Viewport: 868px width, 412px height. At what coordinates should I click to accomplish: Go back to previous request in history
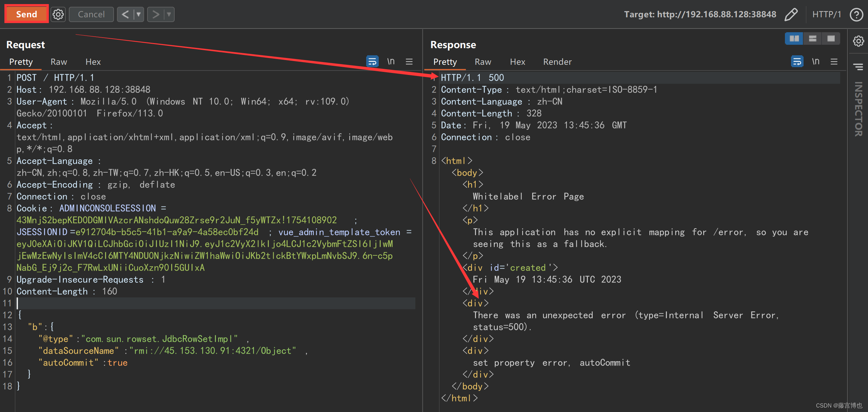125,14
